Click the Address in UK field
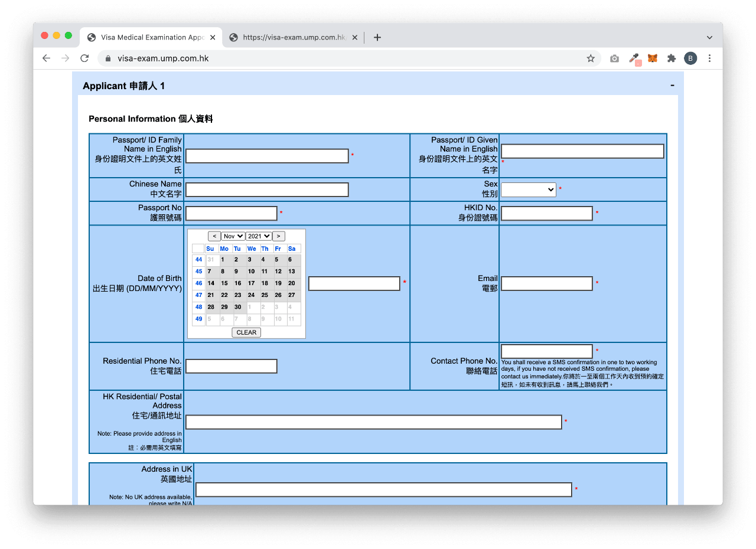This screenshot has height=549, width=756. click(384, 489)
